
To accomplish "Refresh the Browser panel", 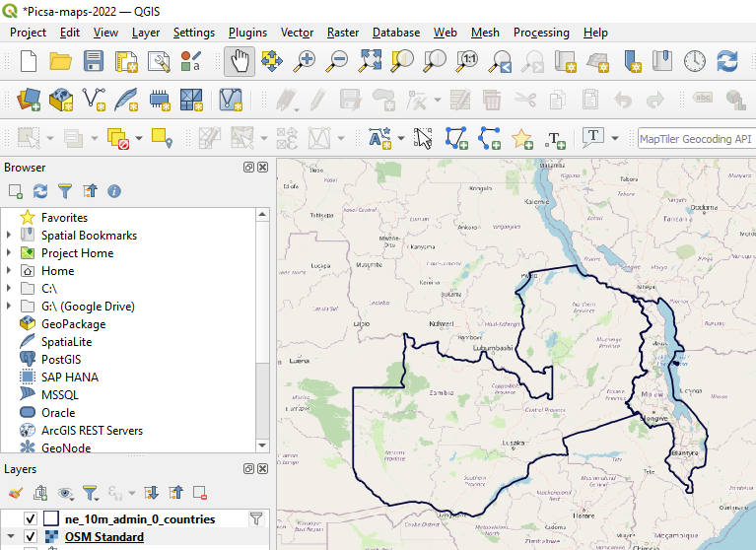I will point(40,191).
